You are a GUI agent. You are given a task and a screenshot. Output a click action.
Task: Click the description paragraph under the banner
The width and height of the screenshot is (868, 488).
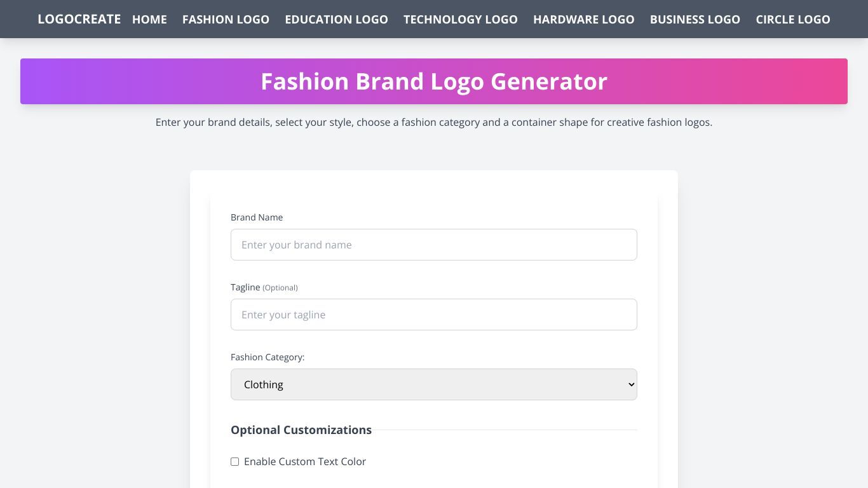pyautogui.click(x=434, y=122)
